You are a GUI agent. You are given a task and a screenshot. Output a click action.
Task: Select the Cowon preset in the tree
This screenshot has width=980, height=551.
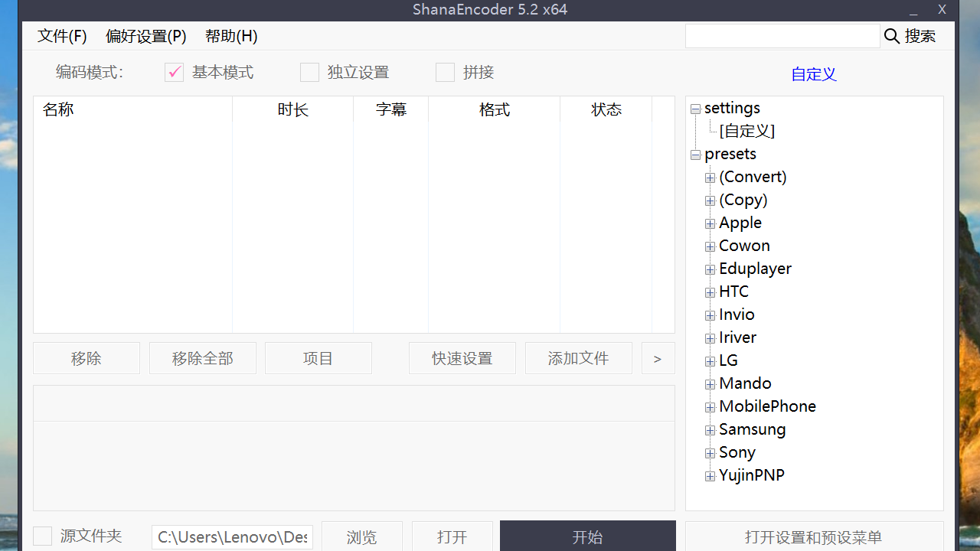click(x=744, y=245)
